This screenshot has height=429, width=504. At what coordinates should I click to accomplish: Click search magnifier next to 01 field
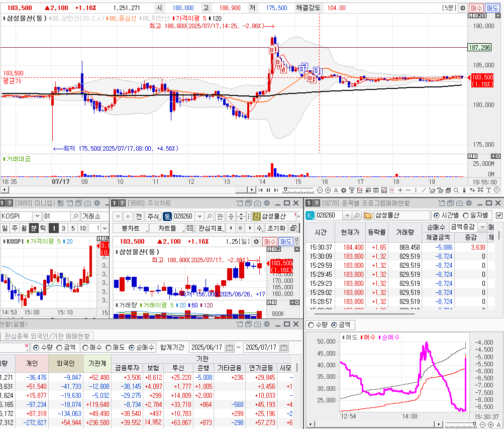click(75, 217)
